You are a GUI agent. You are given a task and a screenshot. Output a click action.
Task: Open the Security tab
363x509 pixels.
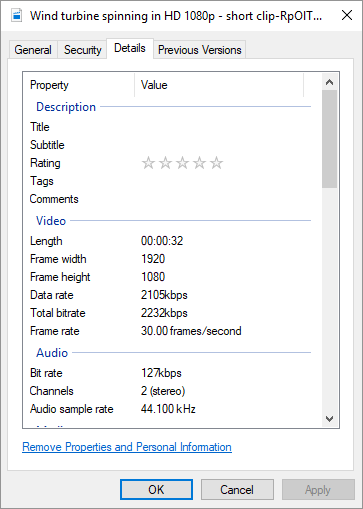tap(82, 50)
